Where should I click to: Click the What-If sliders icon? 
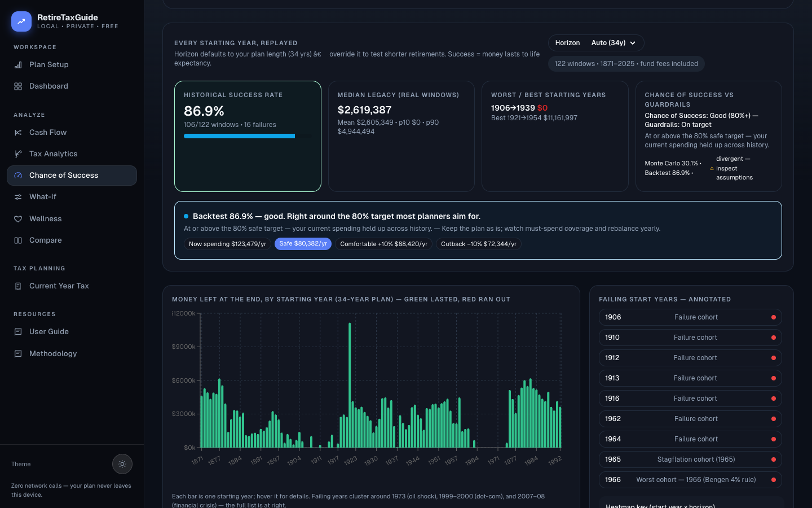click(18, 197)
